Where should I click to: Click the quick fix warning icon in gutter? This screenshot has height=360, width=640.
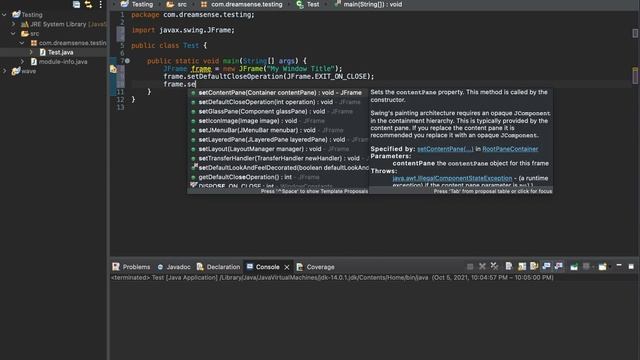coord(113,69)
